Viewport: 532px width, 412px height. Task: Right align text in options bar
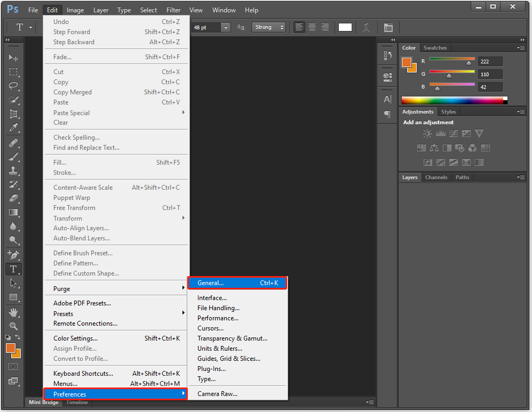click(325, 27)
